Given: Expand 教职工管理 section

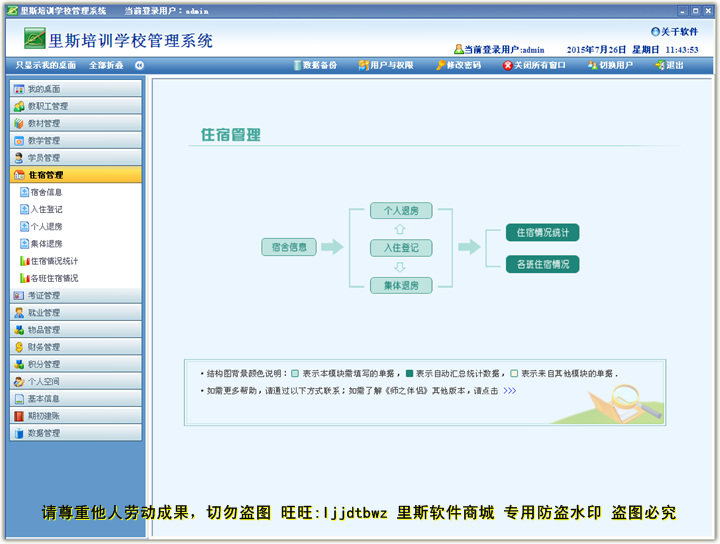Looking at the screenshot, I should 76,106.
